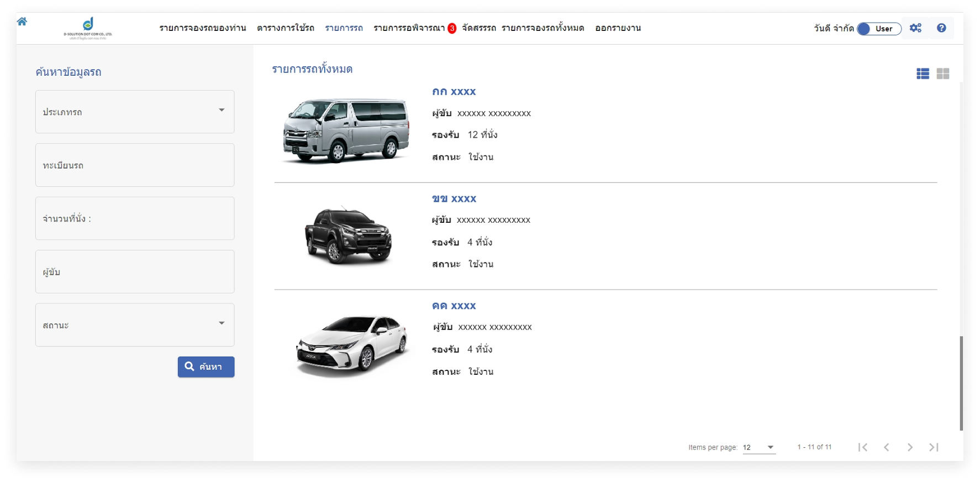This screenshot has height=482, width=980.
Task: Open รายการจองรถทั้งหมด menu
Action: [x=543, y=28]
